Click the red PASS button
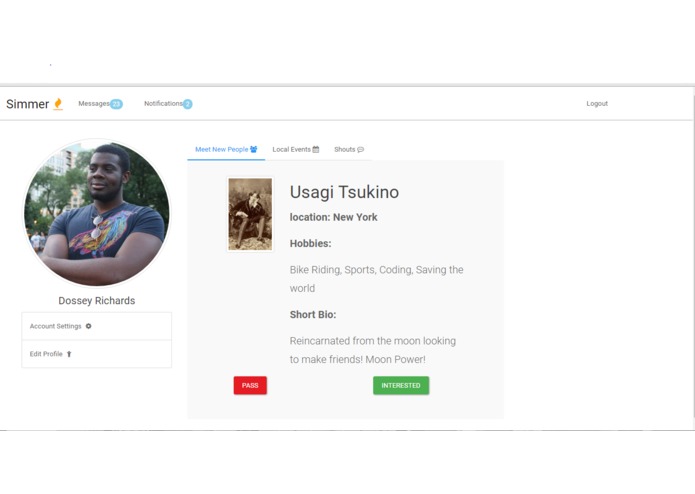695x494 pixels. (x=250, y=385)
